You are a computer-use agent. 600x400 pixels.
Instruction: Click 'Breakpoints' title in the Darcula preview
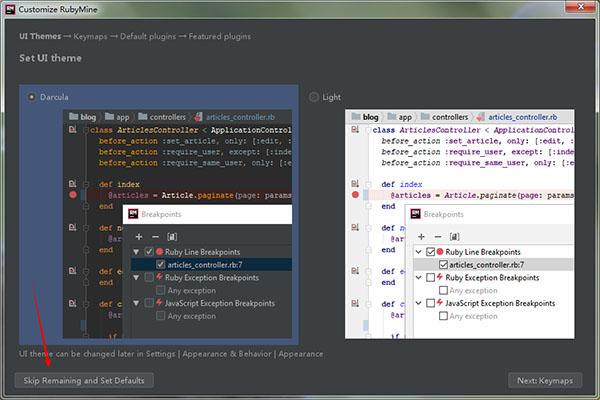pos(161,214)
